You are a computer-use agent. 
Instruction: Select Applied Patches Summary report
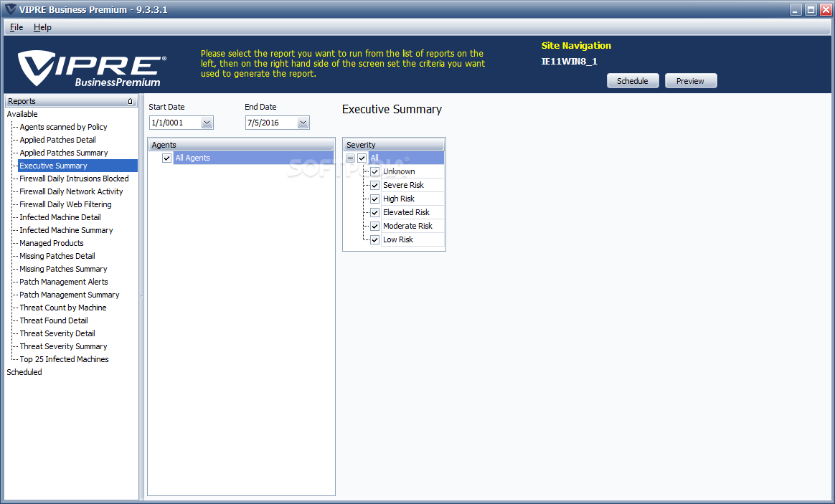[64, 153]
